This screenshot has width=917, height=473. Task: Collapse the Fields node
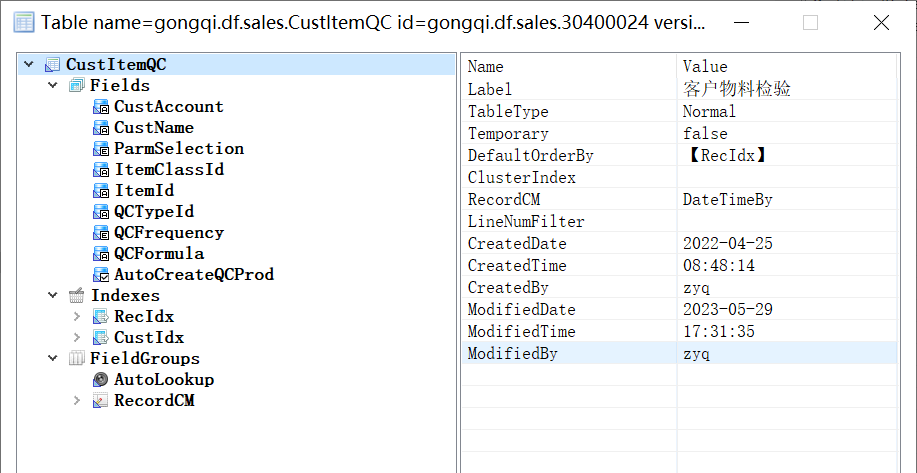tap(53, 85)
